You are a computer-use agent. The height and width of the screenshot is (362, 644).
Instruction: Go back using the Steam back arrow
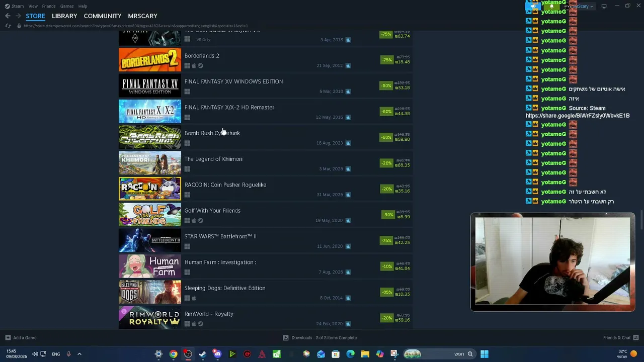[x=8, y=16]
